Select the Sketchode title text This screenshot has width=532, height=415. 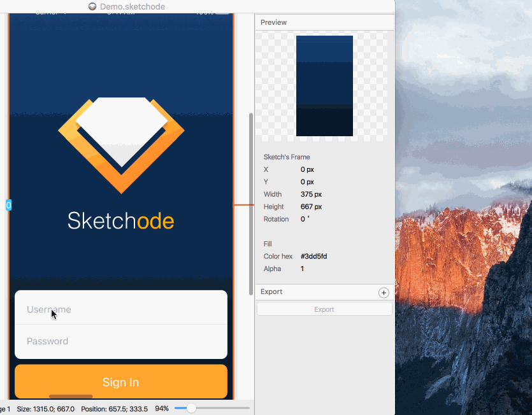(121, 221)
